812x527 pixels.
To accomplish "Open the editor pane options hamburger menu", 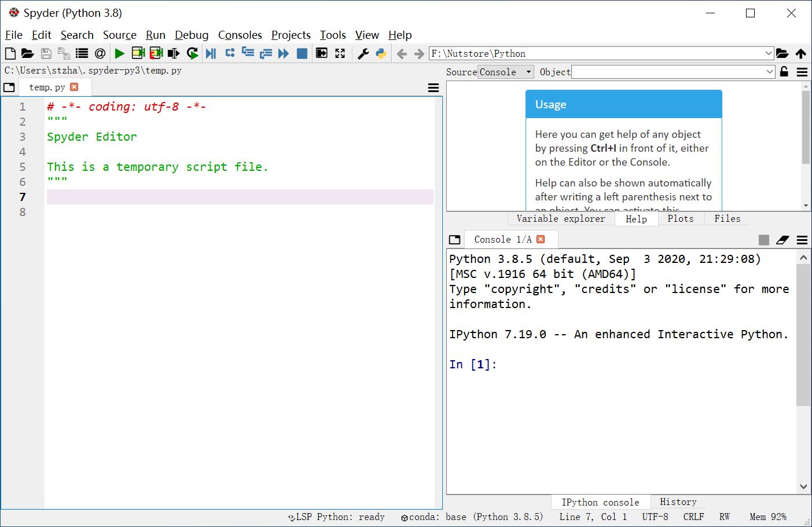I will pyautogui.click(x=433, y=88).
